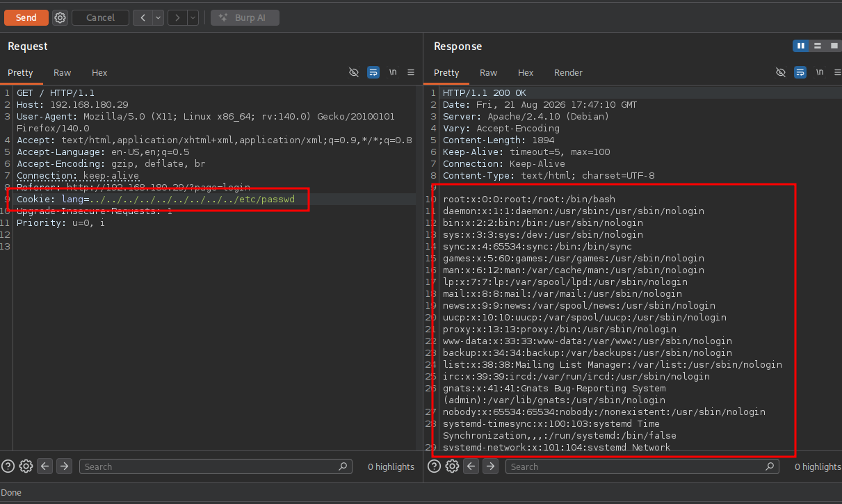Switch Request panel to Hex tab

[x=99, y=72]
